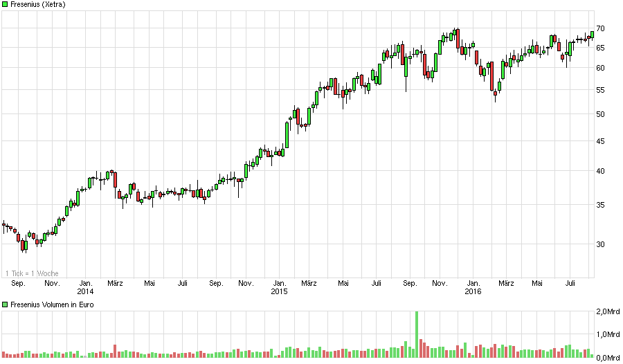Click the 'Fresenius Volumen in Euro' title
Viewport: 623px width, 364px height.
[52, 304]
